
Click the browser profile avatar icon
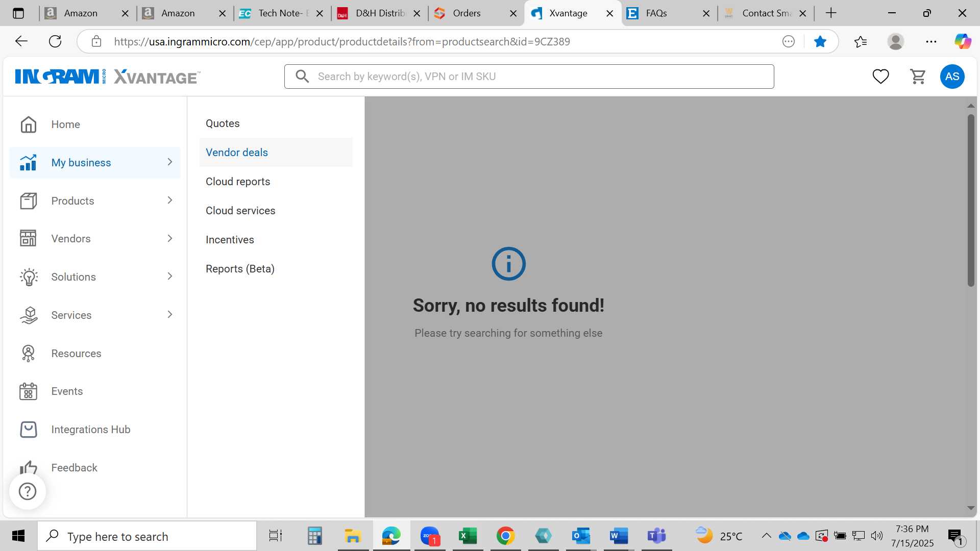[896, 41]
